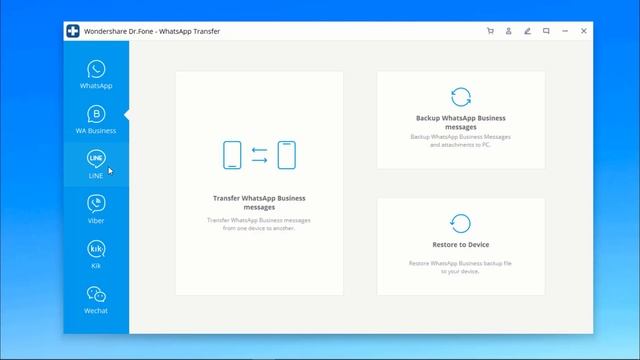Choose Restore to Device heading

tap(461, 244)
